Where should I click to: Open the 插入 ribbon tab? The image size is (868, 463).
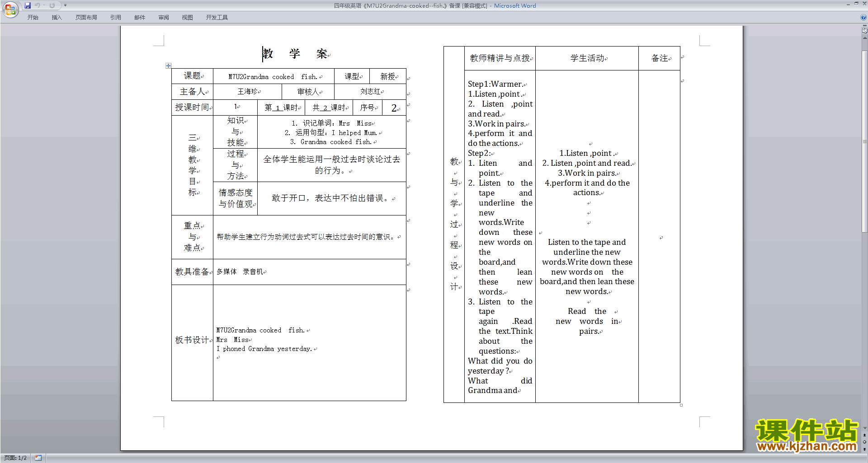57,18
